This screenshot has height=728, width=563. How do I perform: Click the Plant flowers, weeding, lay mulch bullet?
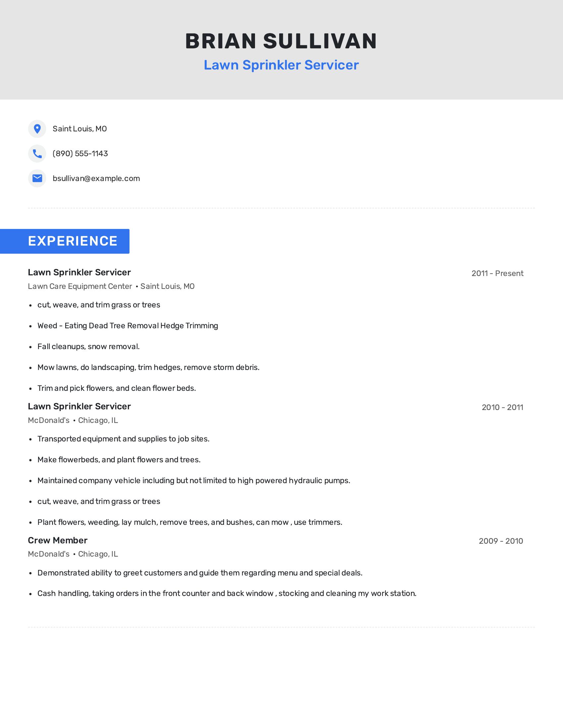190,522
